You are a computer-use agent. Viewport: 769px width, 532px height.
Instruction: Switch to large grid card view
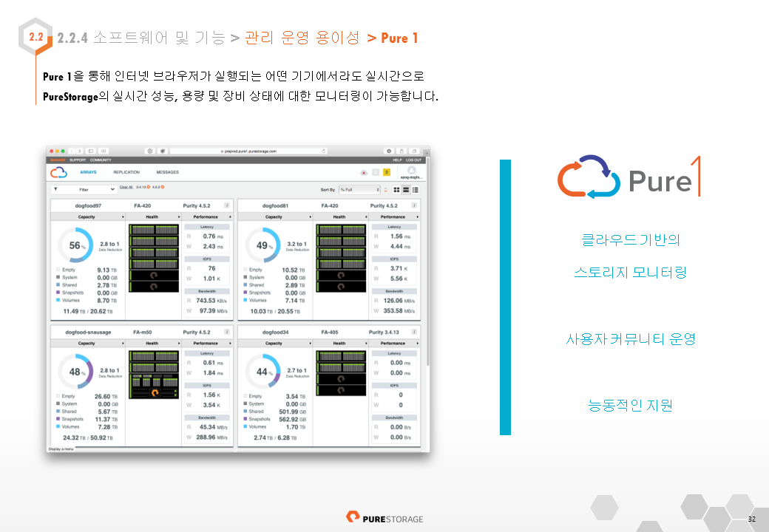[x=397, y=190]
